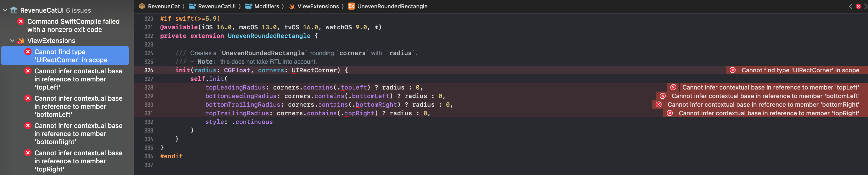Screen dimensions: 868x175
Task: Click the red issue indicator in jump bar
Action: point(858,6)
